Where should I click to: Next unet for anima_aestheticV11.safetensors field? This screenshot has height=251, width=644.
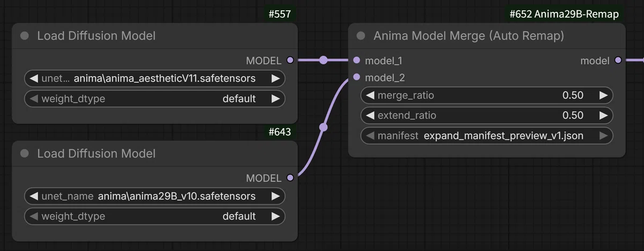coord(275,78)
